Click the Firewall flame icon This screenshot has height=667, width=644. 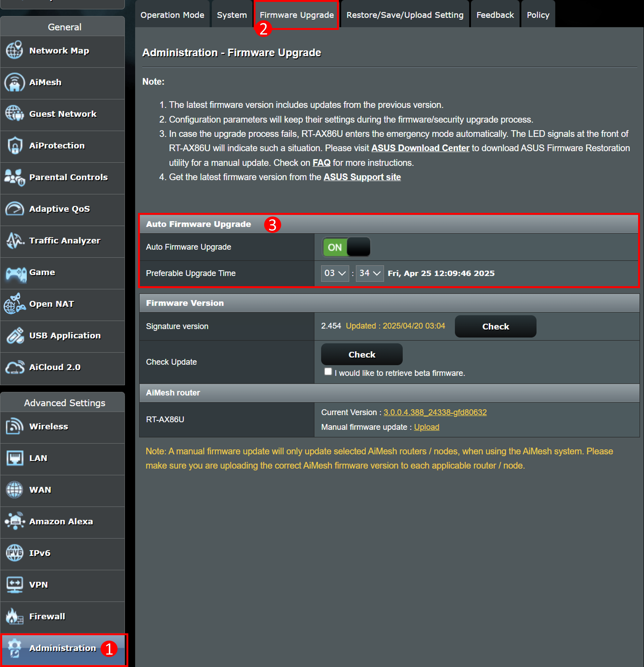coord(14,616)
